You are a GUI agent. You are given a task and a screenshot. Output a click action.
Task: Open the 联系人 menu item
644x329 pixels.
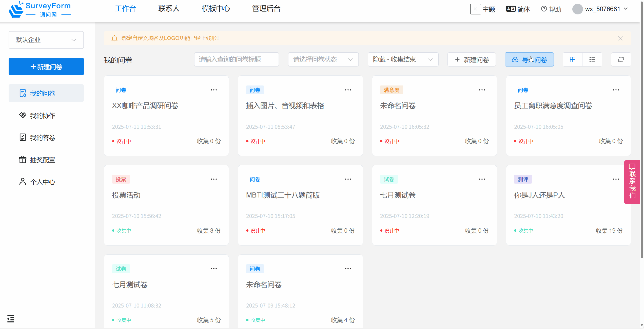[169, 9]
